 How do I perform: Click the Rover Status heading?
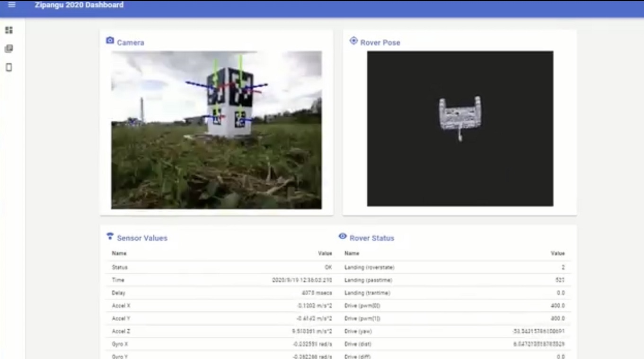372,238
